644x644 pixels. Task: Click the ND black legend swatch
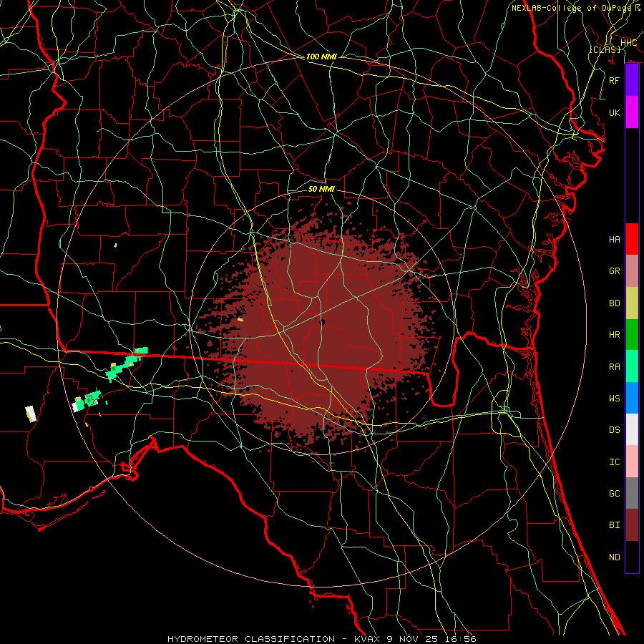click(x=632, y=557)
